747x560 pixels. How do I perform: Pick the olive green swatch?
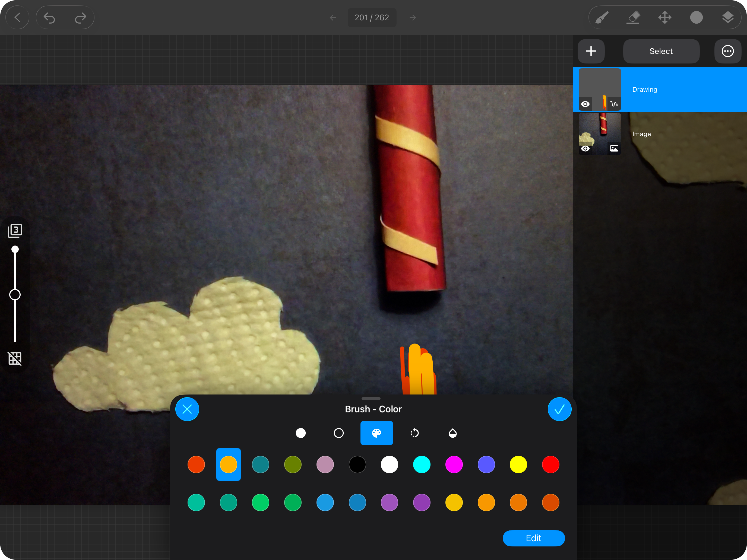coord(293,464)
